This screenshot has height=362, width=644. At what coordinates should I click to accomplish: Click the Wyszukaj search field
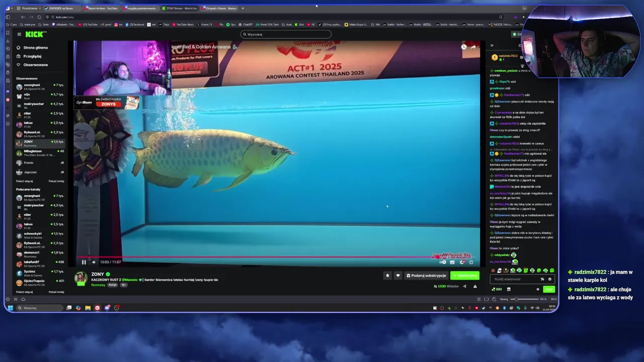pos(286,34)
